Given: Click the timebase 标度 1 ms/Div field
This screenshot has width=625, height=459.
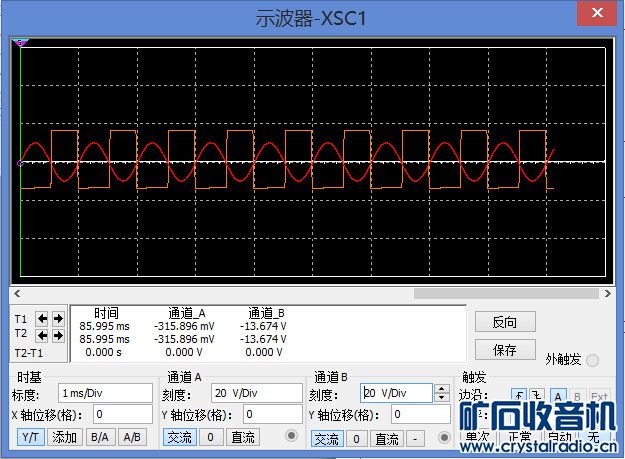Looking at the screenshot, I should (x=105, y=393).
